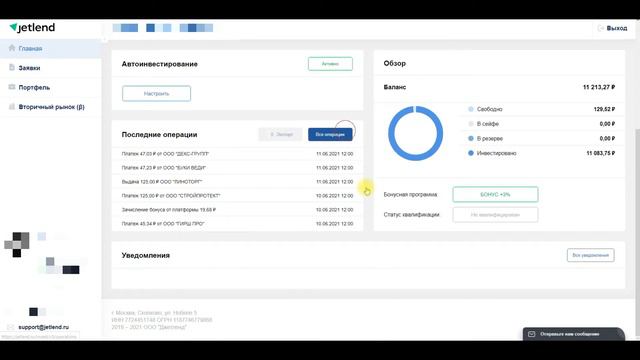Open Вторичный рынок (β) section
640x360 pixels.
tap(51, 107)
